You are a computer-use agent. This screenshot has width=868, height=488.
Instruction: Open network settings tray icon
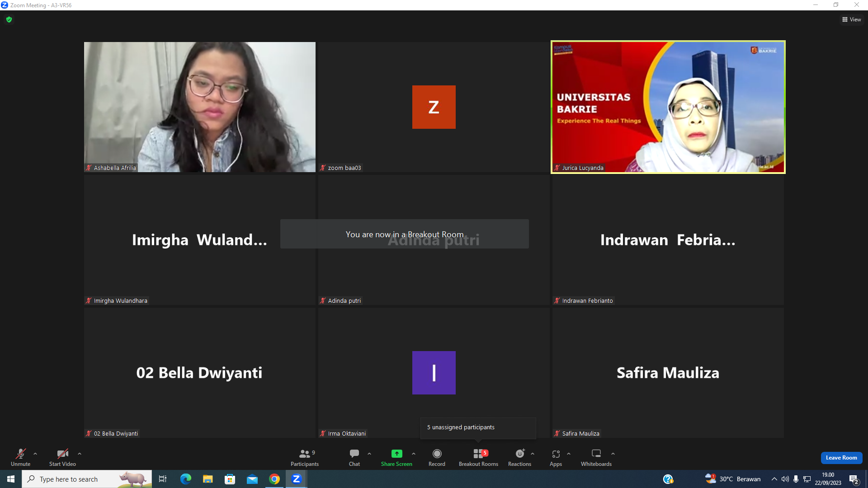point(807,479)
